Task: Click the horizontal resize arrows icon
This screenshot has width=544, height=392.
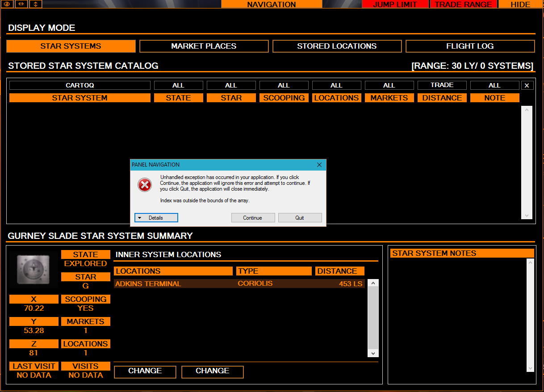Action: click(21, 4)
